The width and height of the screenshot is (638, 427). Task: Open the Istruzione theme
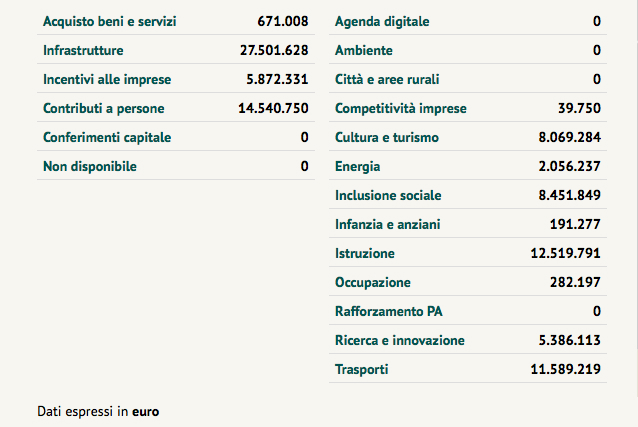(365, 254)
